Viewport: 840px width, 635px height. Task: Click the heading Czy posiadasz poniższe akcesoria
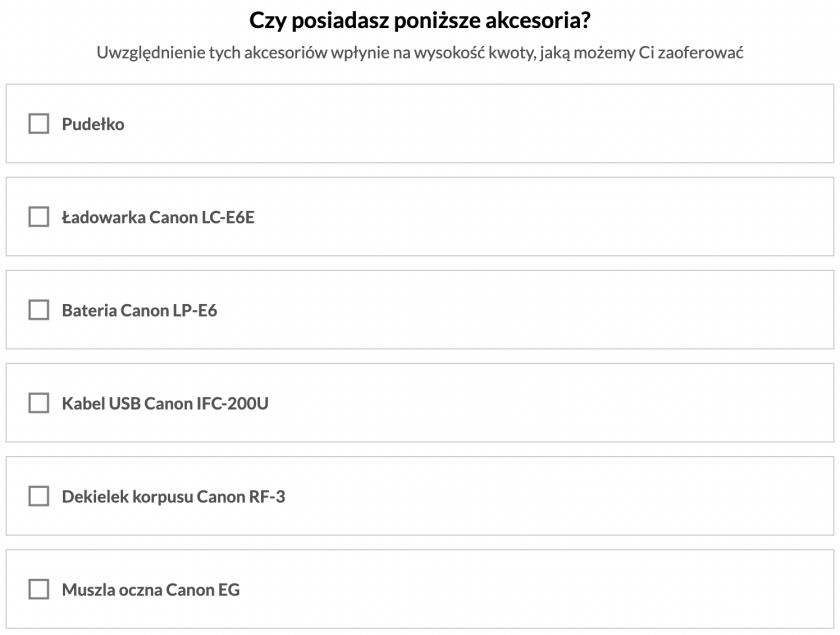pyautogui.click(x=420, y=20)
